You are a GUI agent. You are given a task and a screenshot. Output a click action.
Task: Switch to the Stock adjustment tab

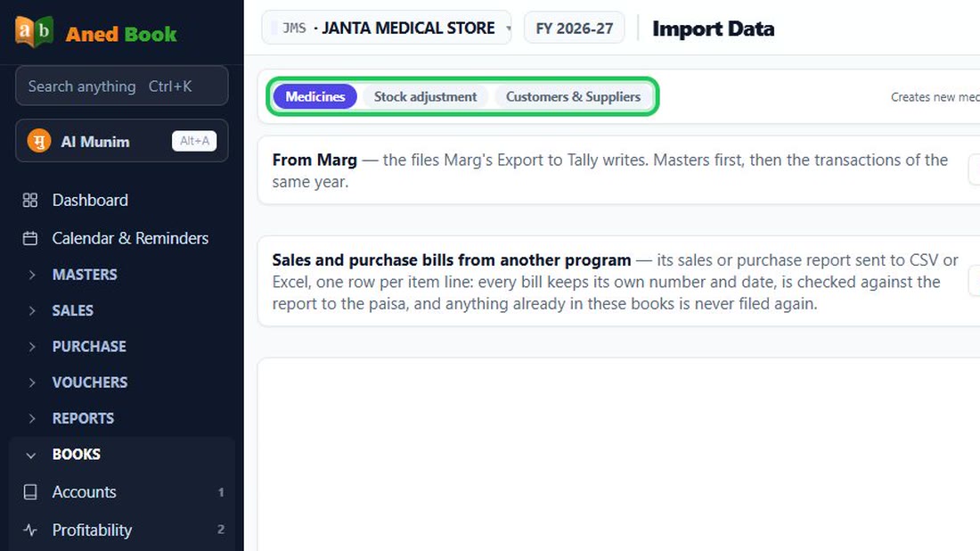425,97
